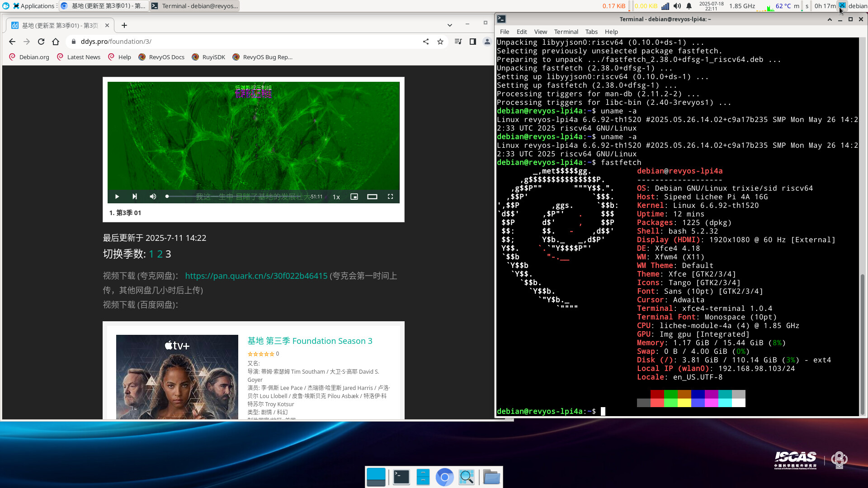Open the Terminal menu

(566, 32)
